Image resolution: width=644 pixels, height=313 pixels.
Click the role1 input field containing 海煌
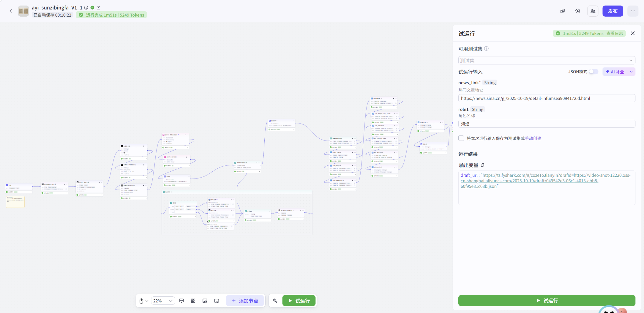pos(546,124)
